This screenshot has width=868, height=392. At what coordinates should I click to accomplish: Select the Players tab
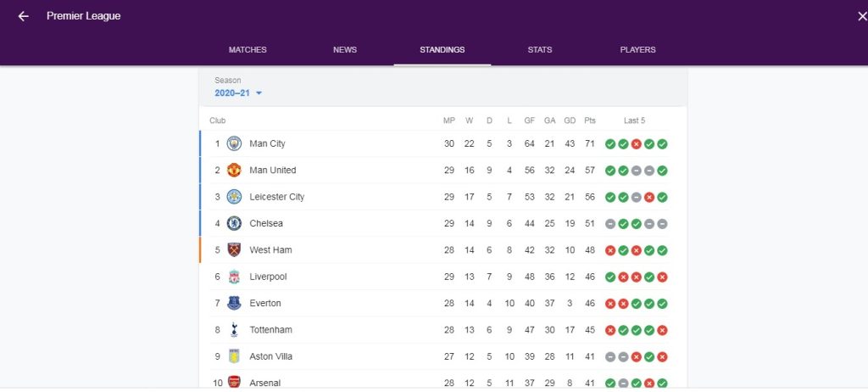tap(637, 50)
